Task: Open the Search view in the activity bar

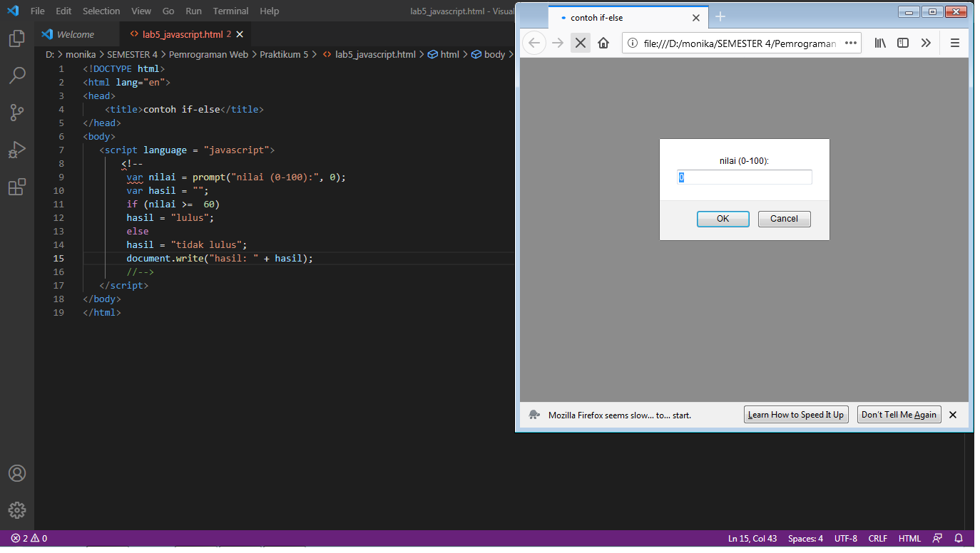Action: [x=17, y=75]
